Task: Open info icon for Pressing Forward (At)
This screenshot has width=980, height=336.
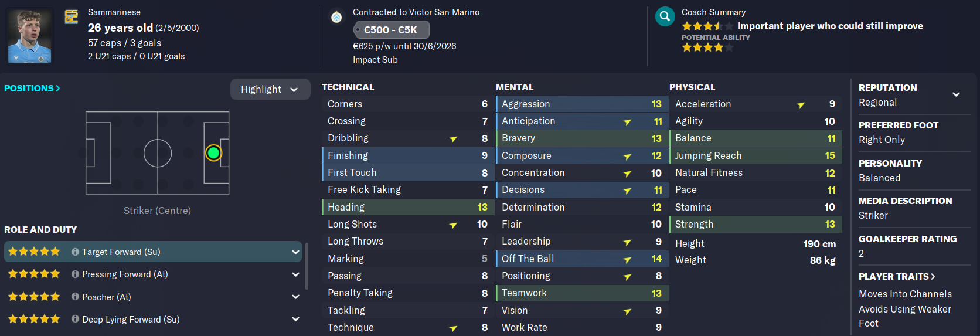Action: click(75, 274)
